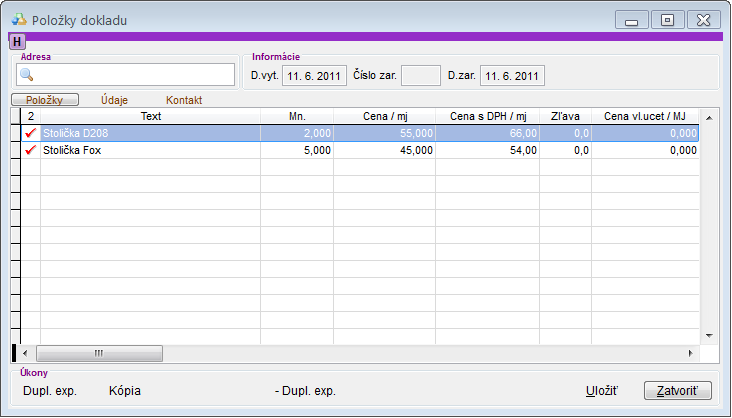Select the Položky tab

[44, 100]
